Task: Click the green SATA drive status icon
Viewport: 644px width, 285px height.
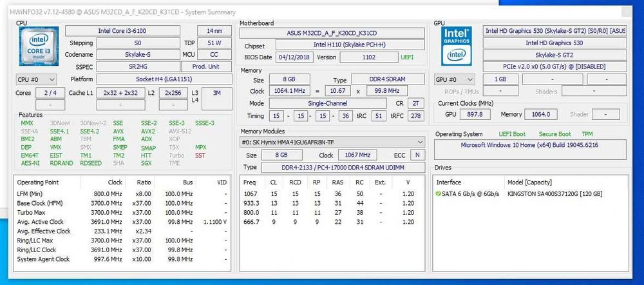Action: tap(438, 193)
